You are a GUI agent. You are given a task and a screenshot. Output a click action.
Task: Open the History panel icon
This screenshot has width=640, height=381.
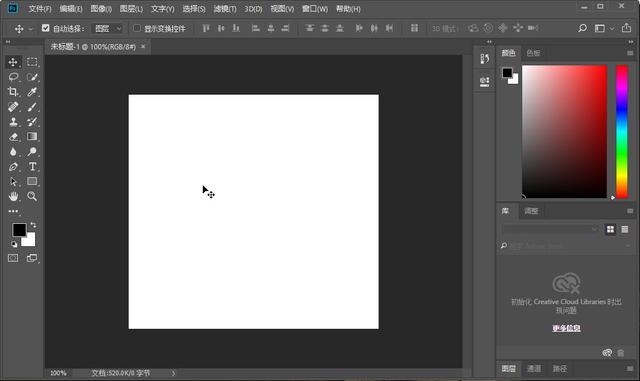pyautogui.click(x=484, y=59)
